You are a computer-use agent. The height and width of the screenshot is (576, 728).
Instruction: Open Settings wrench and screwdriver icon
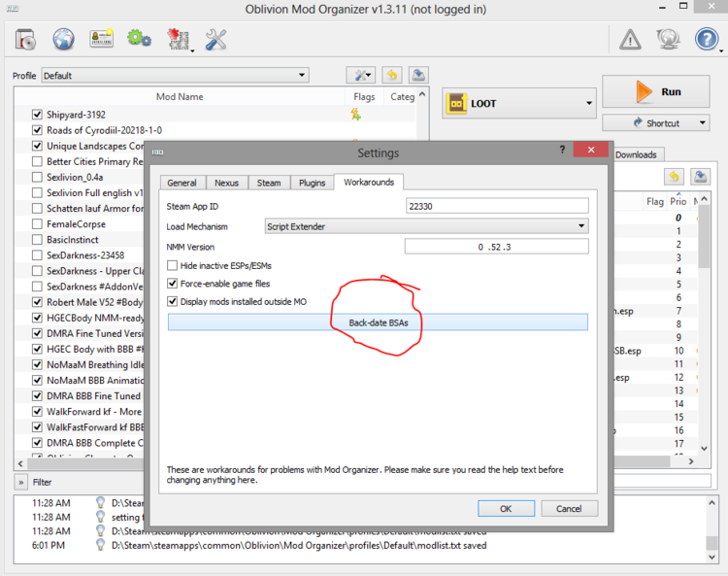[x=215, y=39]
